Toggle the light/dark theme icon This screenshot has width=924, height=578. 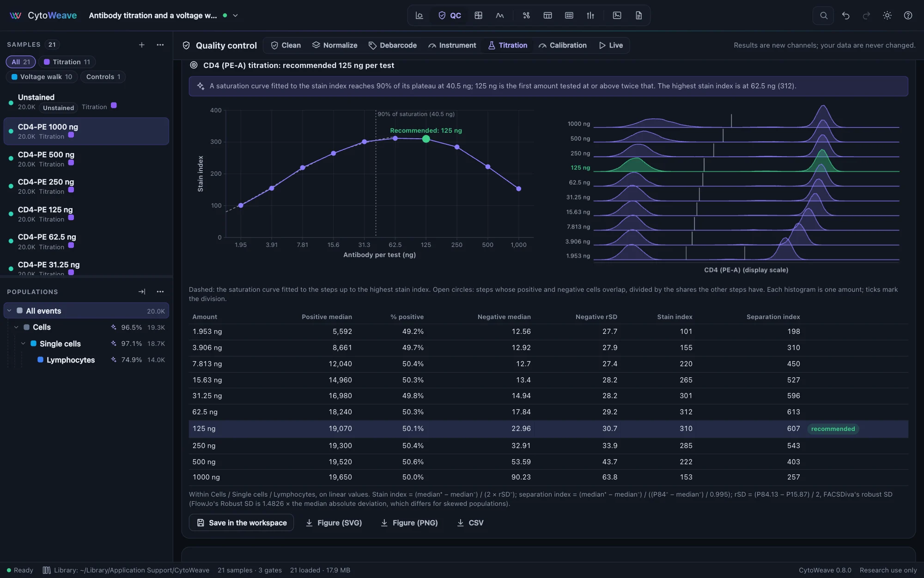[x=887, y=15]
